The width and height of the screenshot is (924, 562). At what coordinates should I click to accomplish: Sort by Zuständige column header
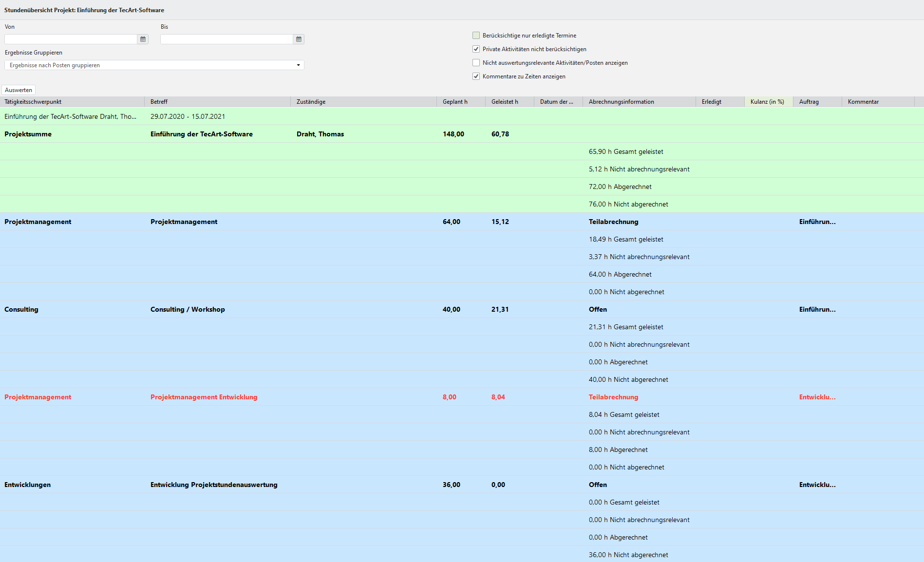coord(363,102)
